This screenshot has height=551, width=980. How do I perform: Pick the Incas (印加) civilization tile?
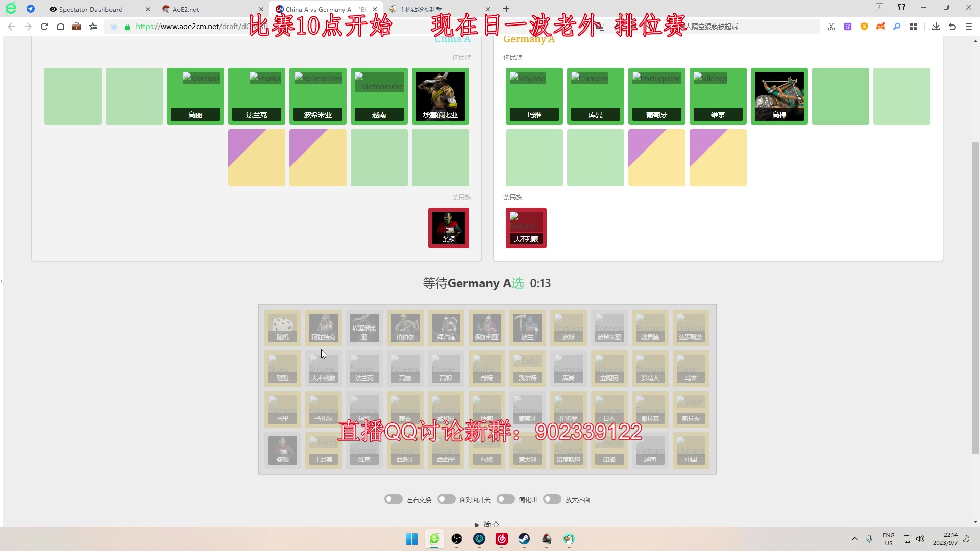pyautogui.click(x=609, y=450)
